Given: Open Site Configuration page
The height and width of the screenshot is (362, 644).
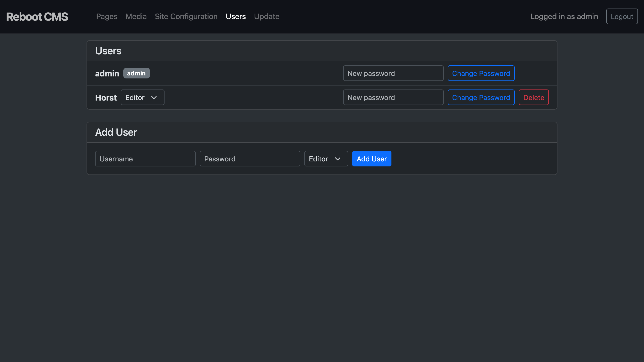Looking at the screenshot, I should click(186, 17).
